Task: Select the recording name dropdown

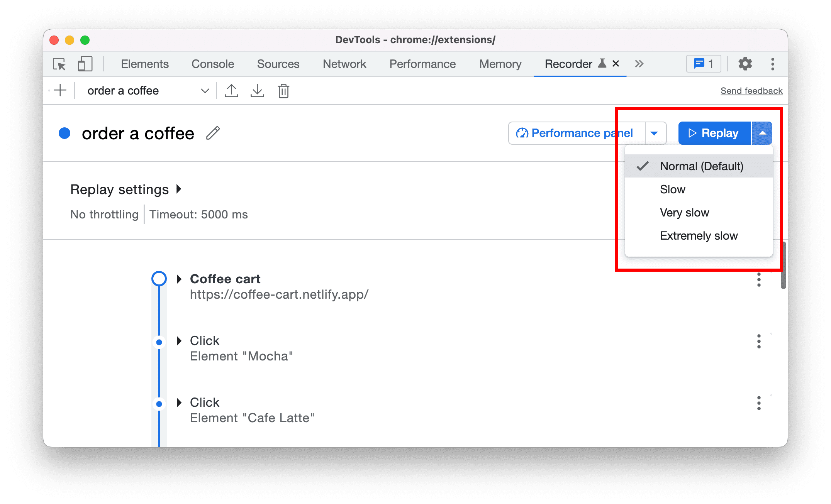Action: [146, 91]
